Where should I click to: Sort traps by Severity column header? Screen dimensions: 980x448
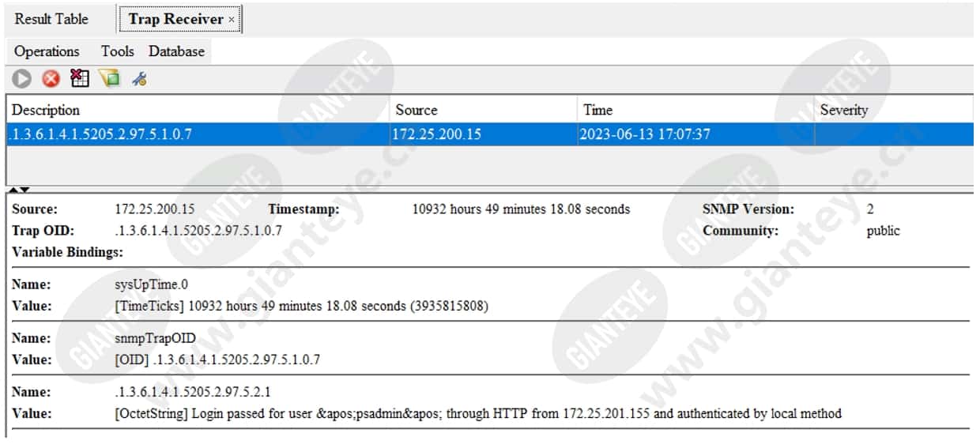[x=894, y=110]
